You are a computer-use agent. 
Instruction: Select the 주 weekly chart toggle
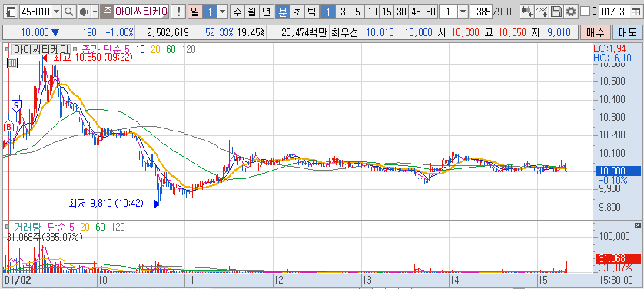(x=237, y=12)
